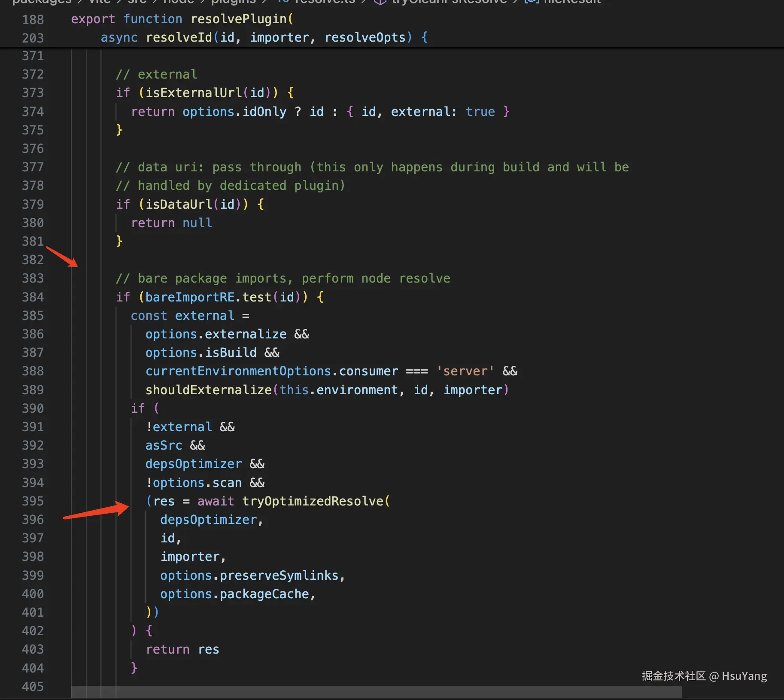784x700 pixels.
Task: Click depsOptimizer argument on line 396
Action: pos(209,520)
